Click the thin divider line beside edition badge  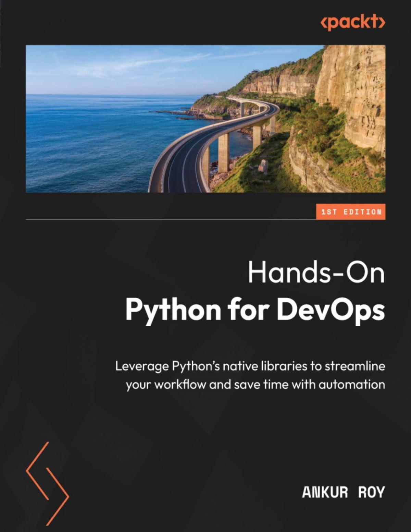(x=171, y=219)
